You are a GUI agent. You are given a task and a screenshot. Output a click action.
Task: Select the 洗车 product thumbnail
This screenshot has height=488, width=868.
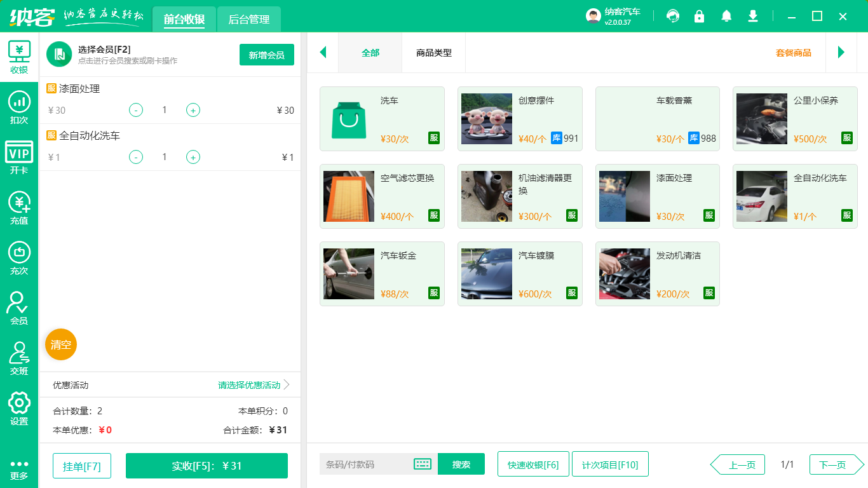click(349, 119)
